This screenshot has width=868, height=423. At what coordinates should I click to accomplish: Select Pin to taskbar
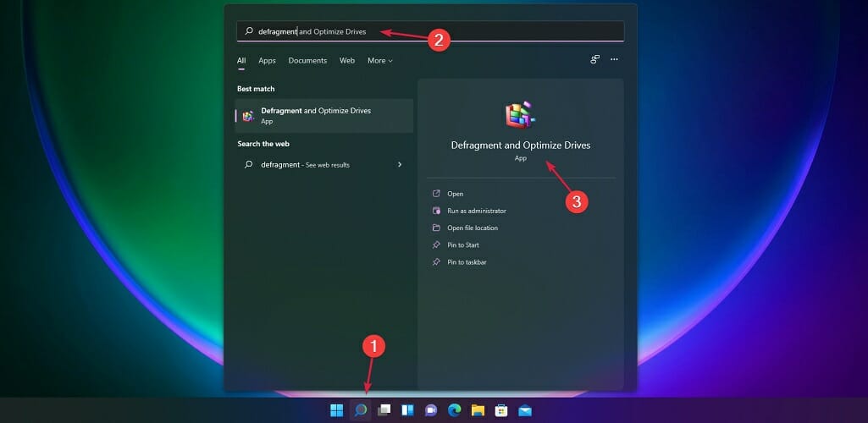tap(467, 262)
